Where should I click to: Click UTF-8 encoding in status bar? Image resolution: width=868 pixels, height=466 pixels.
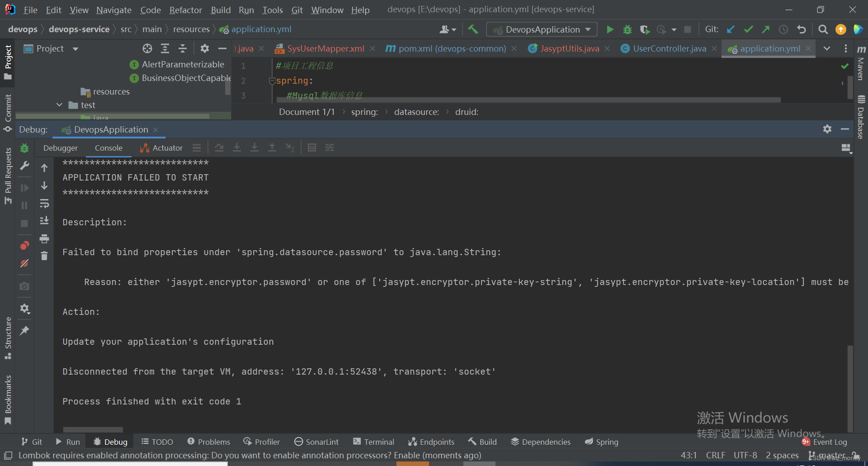745,455
